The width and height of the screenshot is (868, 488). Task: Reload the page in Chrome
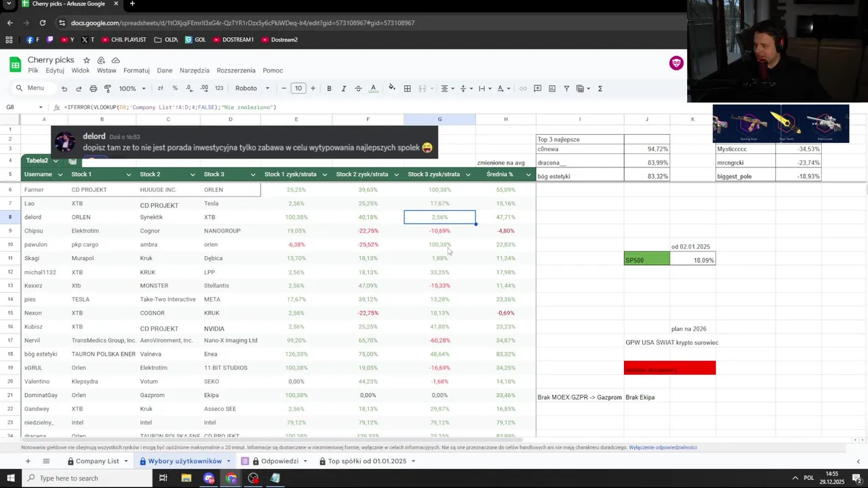pos(42,22)
